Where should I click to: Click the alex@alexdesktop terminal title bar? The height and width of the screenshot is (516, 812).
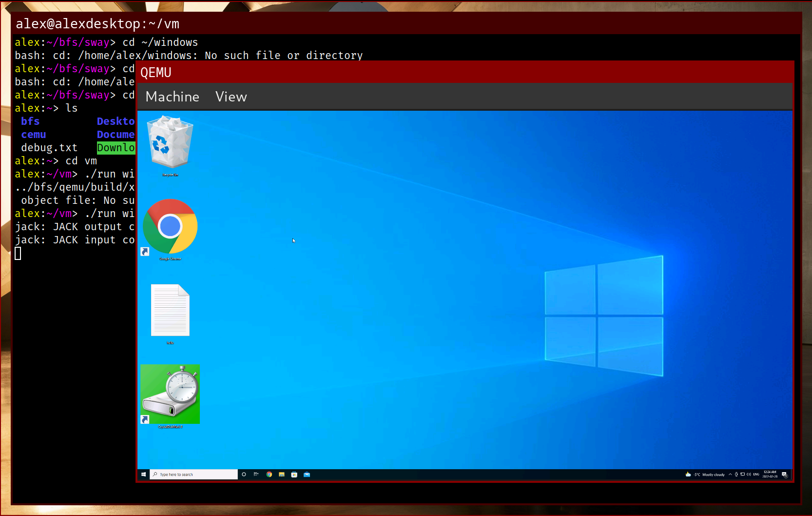point(406,23)
